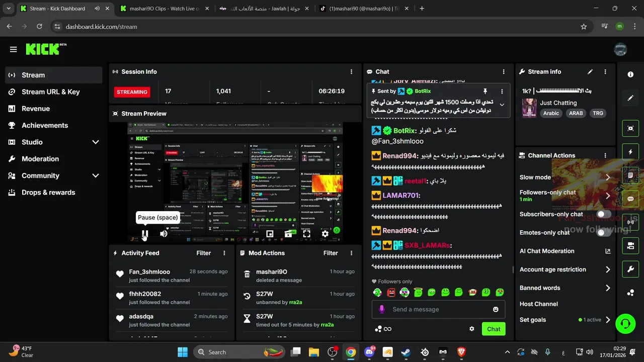Open Revenue sidebar page
The width and height of the screenshot is (644, 362).
pyautogui.click(x=54, y=109)
